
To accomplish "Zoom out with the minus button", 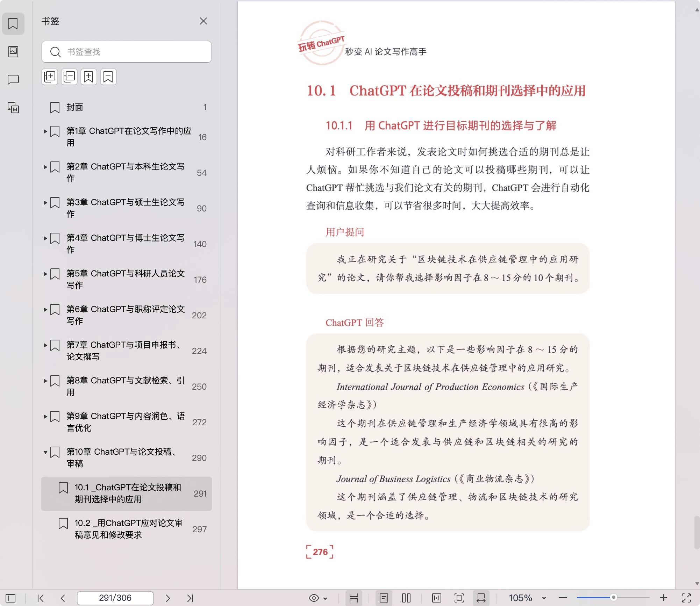I will coord(563,598).
